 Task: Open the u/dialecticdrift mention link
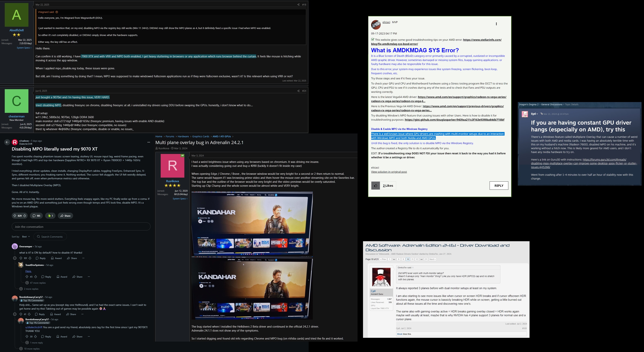click(34, 327)
